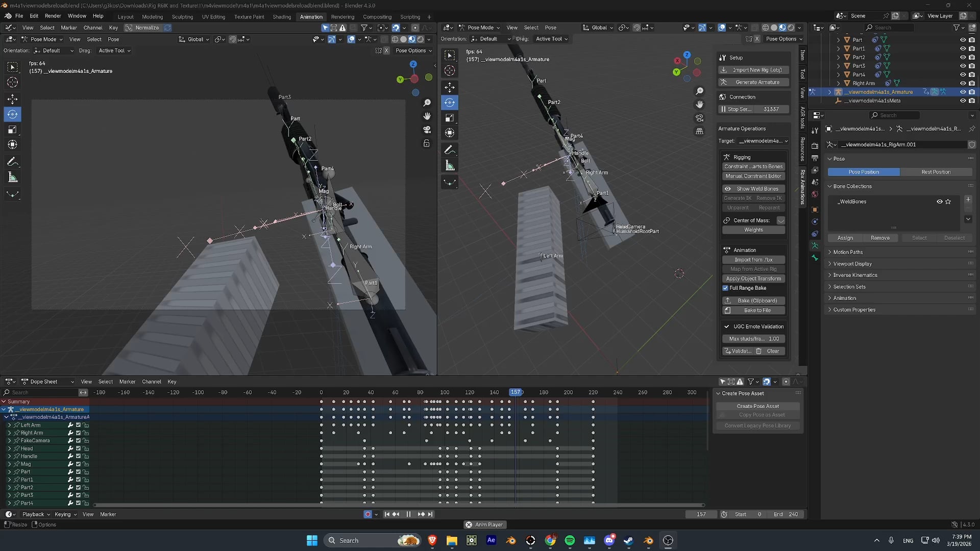Expand the Inverse Kinematics panel

[855, 275]
